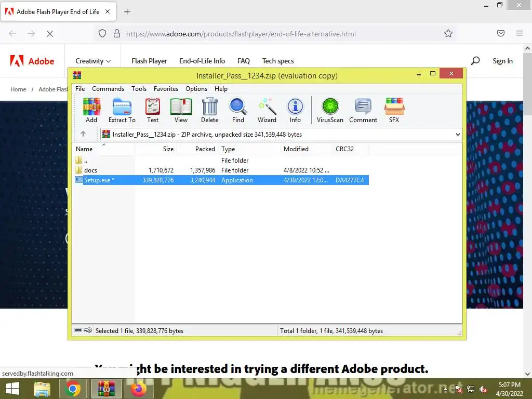This screenshot has width=532, height=399.
Task: Open the Windows Start menu
Action: point(12,389)
